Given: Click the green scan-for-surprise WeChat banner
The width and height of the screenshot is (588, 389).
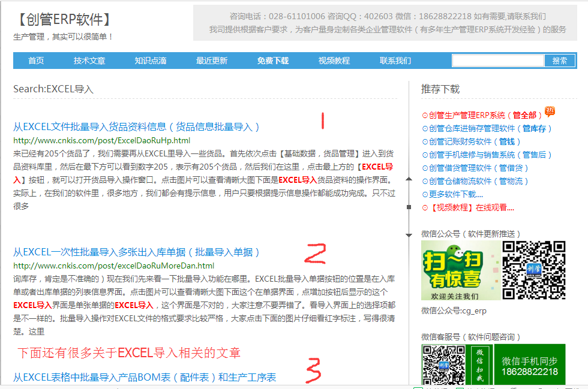Looking at the screenshot, I should (x=460, y=270).
